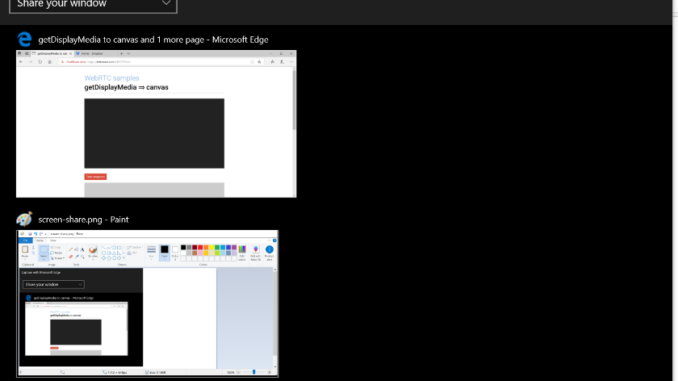Click the nested Share your window dropdown inside the Paint preview

click(x=54, y=285)
